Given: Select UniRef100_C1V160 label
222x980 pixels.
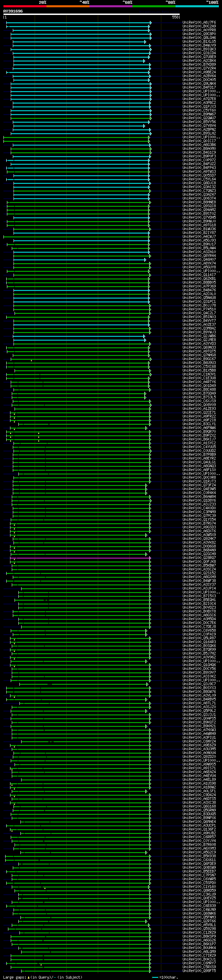Looking at the screenshot, I should [x=199, y=886].
